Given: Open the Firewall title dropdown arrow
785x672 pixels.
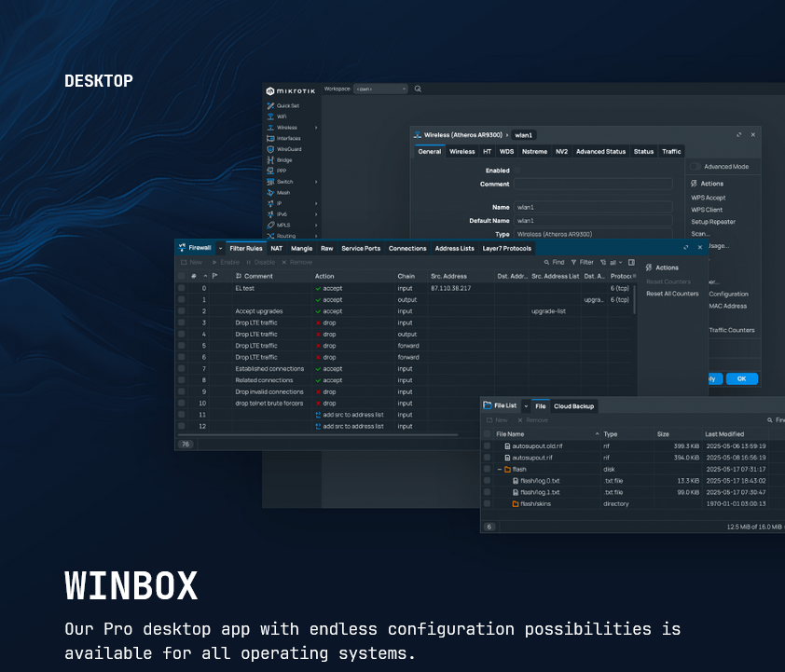Looking at the screenshot, I should point(220,248).
